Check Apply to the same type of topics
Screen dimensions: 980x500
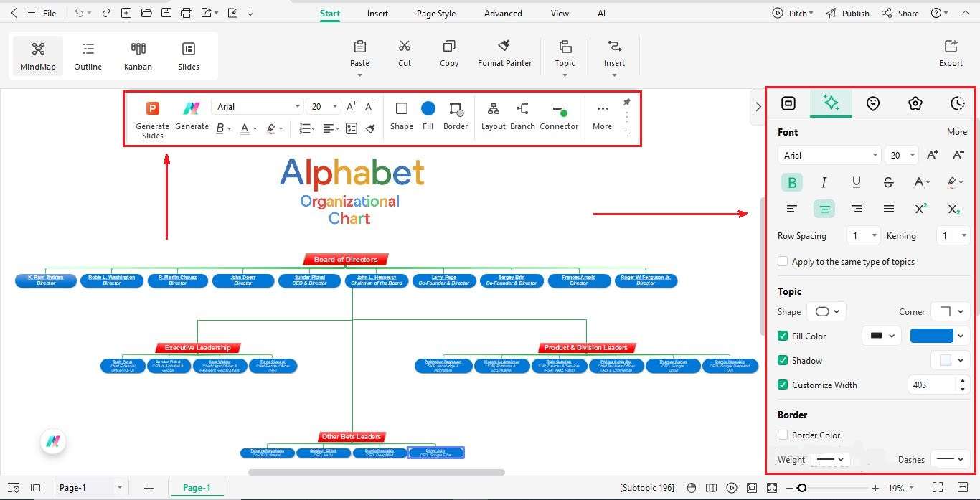(783, 262)
